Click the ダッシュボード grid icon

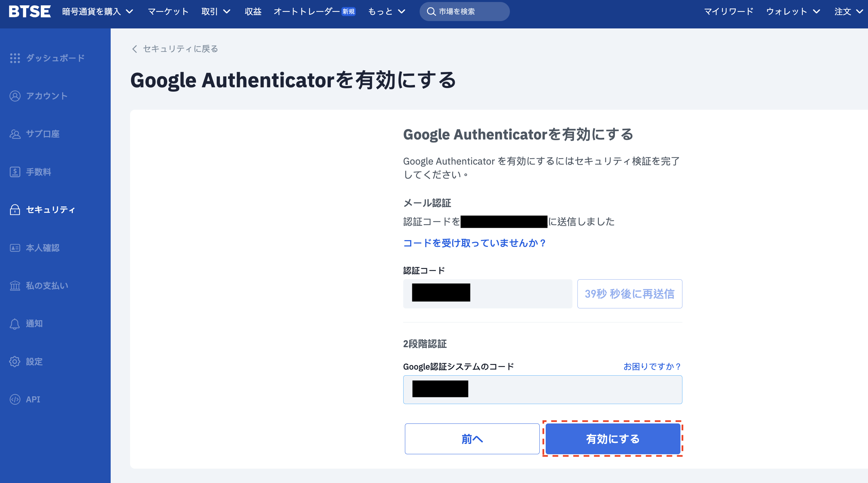(15, 58)
